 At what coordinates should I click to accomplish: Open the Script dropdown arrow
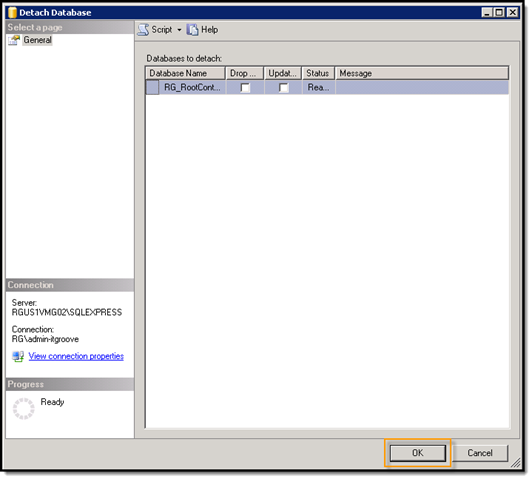coord(179,30)
